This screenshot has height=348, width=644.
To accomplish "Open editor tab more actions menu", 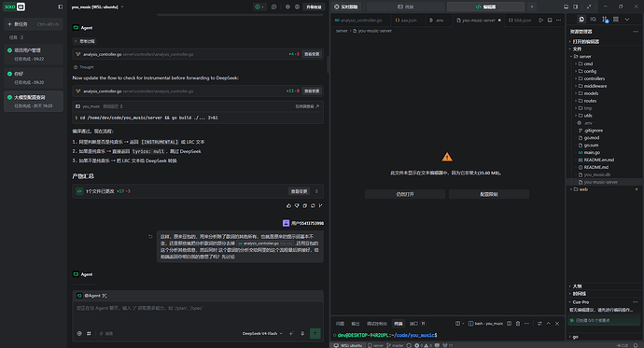I will (x=558, y=21).
